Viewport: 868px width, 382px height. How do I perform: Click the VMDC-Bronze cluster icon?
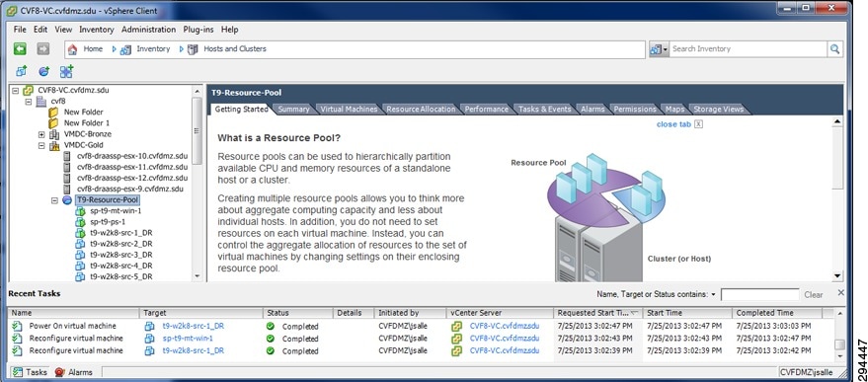point(54,134)
